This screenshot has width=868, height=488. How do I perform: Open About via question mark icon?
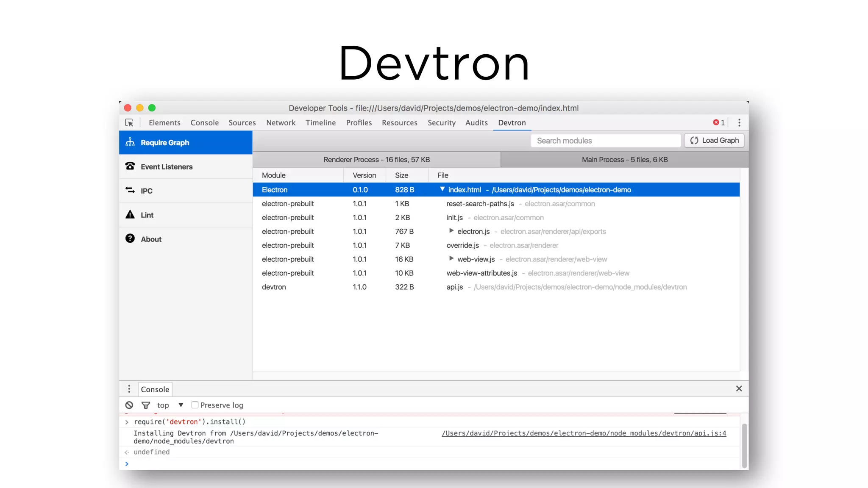(130, 238)
